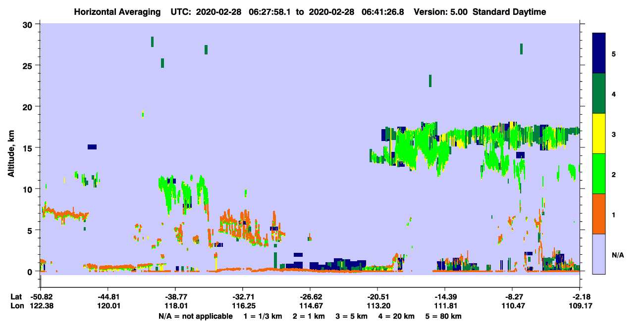Viewport: 644px width, 330px height.
Task: Click the y-axis tick label 20
Action: coord(29,106)
